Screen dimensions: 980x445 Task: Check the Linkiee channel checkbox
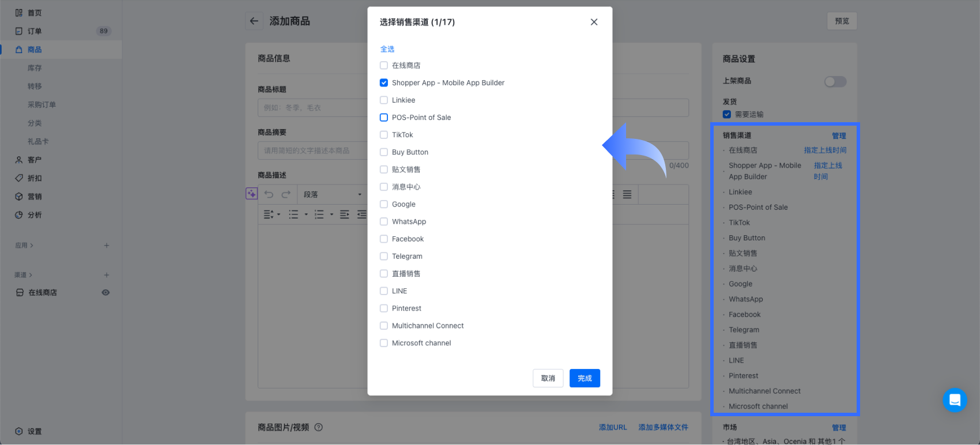coord(384,100)
